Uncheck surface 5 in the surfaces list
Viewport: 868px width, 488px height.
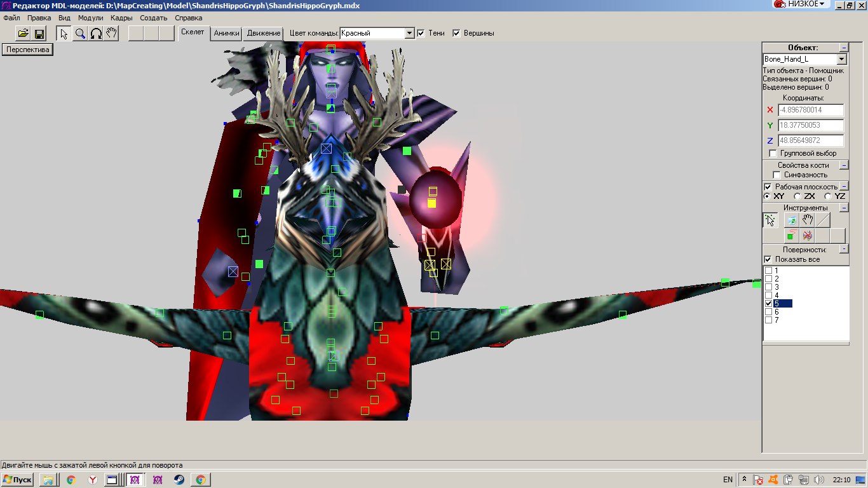tap(768, 304)
